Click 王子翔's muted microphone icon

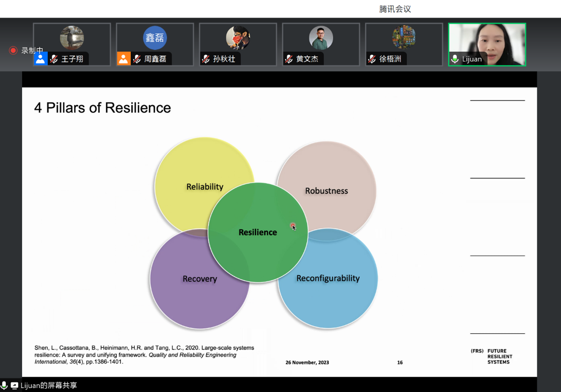54,59
